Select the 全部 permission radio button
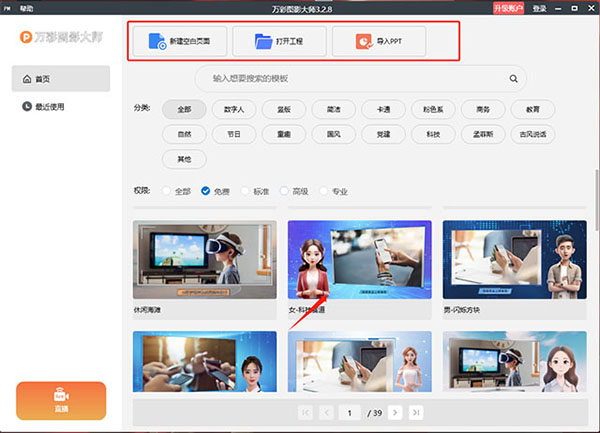Viewport: 600px width, 433px height. 167,190
